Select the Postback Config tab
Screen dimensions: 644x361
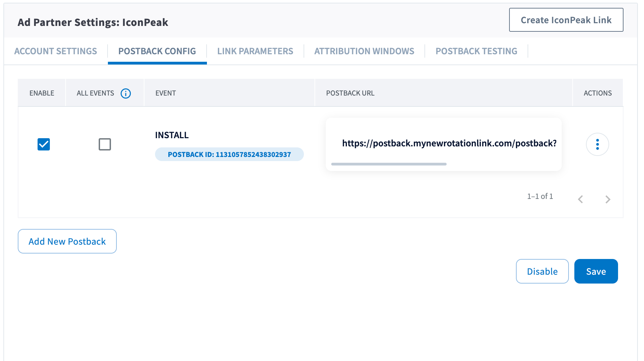click(157, 51)
